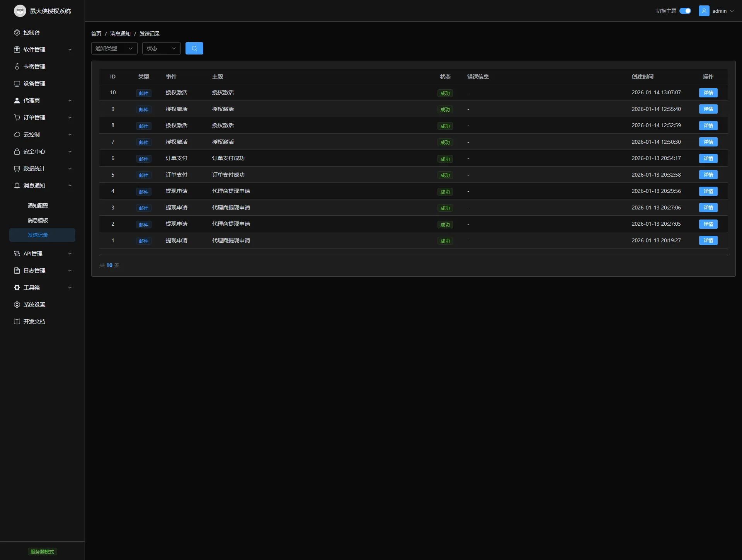Click the magnifier search button
Image resolution: width=742 pixels, height=560 pixels.
tap(194, 48)
